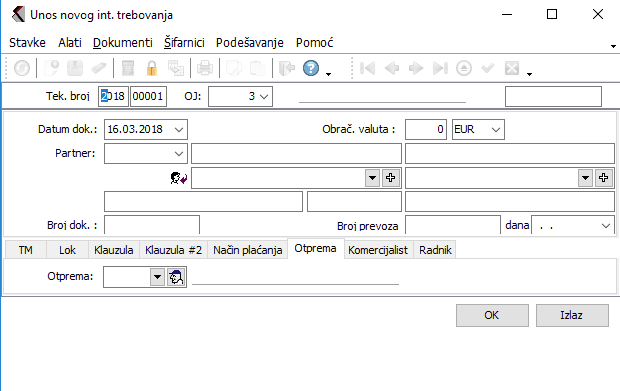Click the partner lookup person icon
Image resolution: width=620 pixels, height=391 pixels.
point(179,178)
